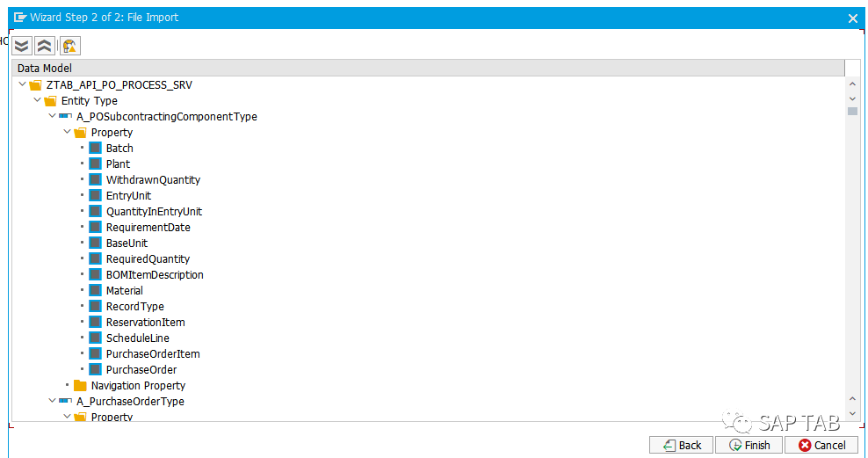The height and width of the screenshot is (458, 868).
Task: Select the "A_POSubcontractingComponentType" label
Action: [167, 116]
